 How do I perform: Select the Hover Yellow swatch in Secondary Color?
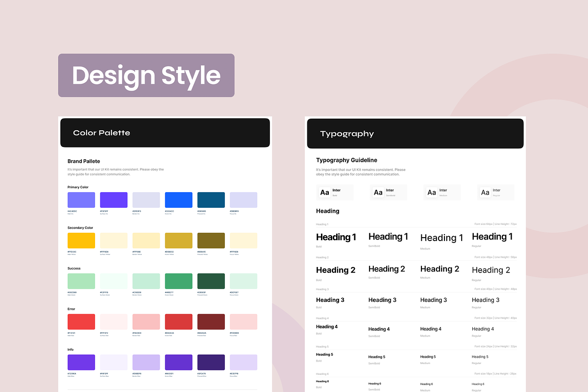pyautogui.click(x=179, y=241)
